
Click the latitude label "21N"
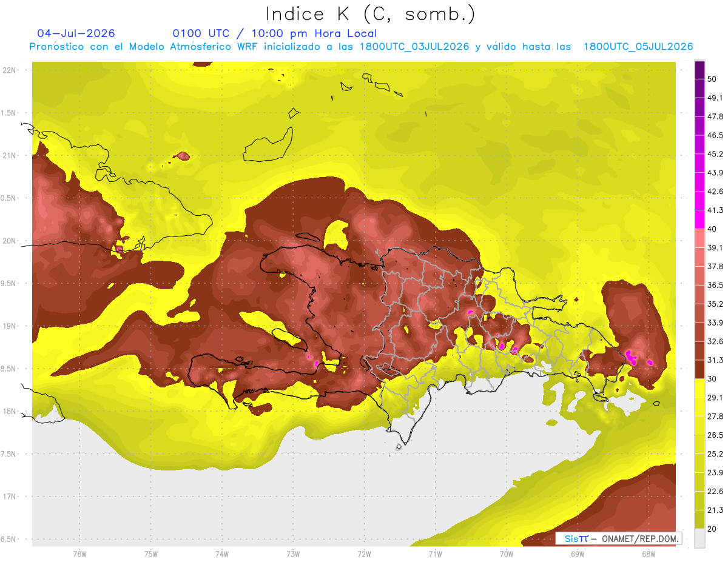click(9, 155)
